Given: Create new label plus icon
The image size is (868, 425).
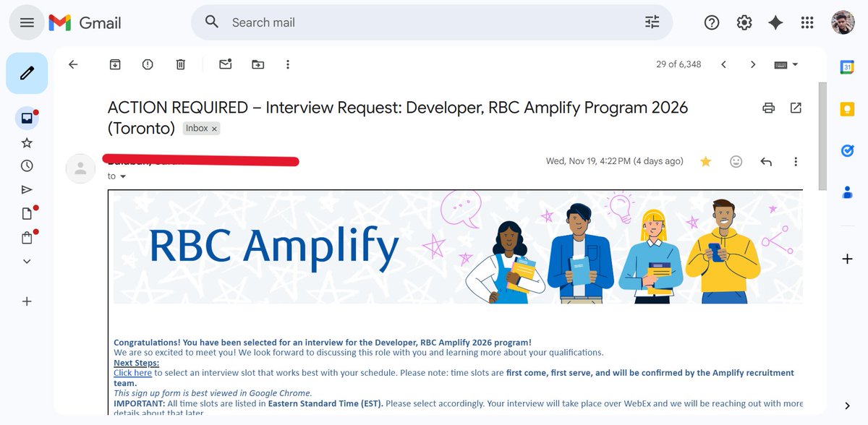Looking at the screenshot, I should point(27,301).
